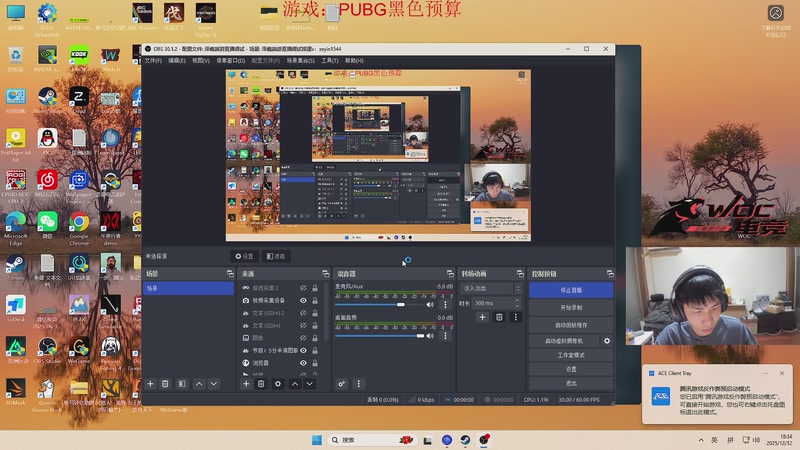Remove transition with the trash icon

pos(499,317)
